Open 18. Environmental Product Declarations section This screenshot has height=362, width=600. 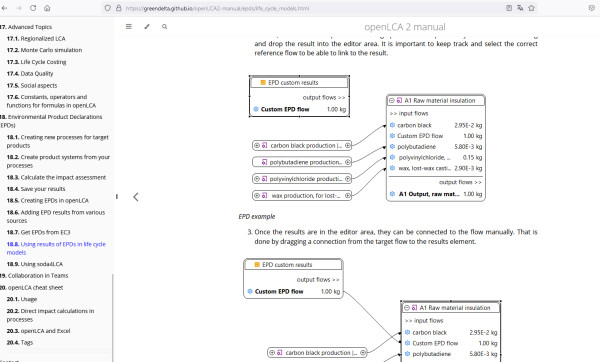(51, 121)
